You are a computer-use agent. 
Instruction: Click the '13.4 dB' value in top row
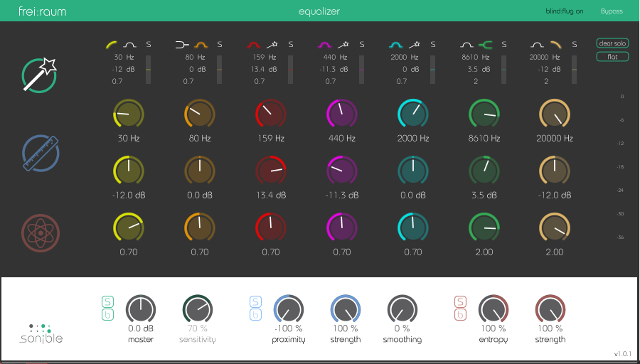(x=264, y=70)
